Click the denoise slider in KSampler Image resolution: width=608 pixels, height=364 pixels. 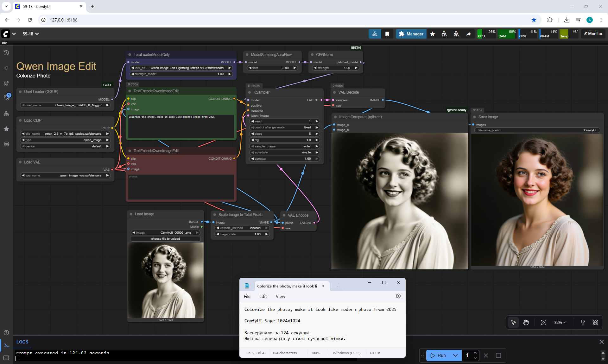[x=284, y=159]
